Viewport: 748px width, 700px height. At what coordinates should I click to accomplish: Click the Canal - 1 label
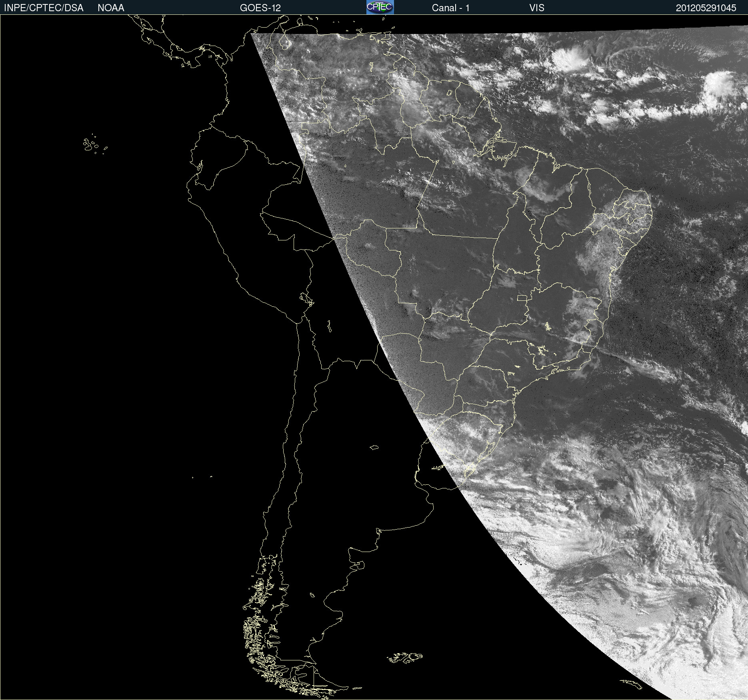coord(450,8)
